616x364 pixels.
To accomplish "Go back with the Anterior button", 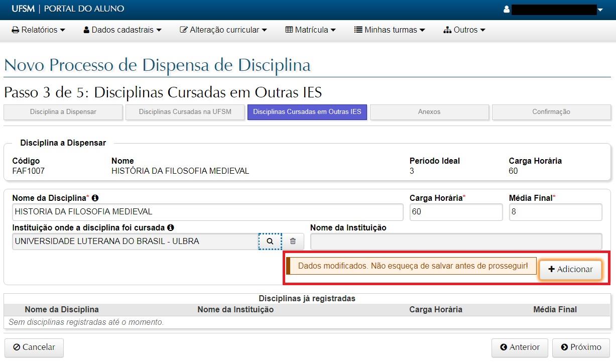I will [520, 347].
